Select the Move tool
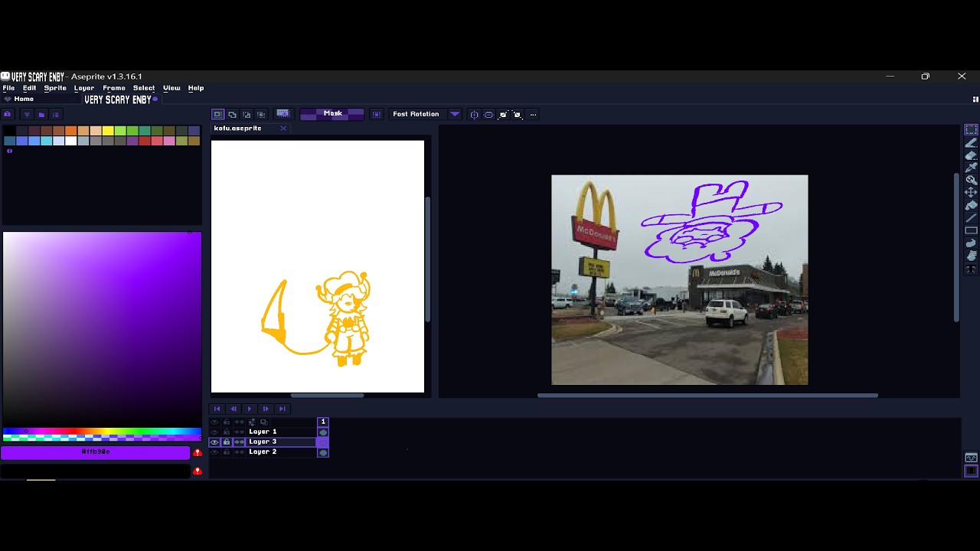Image resolution: width=980 pixels, height=551 pixels. click(971, 193)
